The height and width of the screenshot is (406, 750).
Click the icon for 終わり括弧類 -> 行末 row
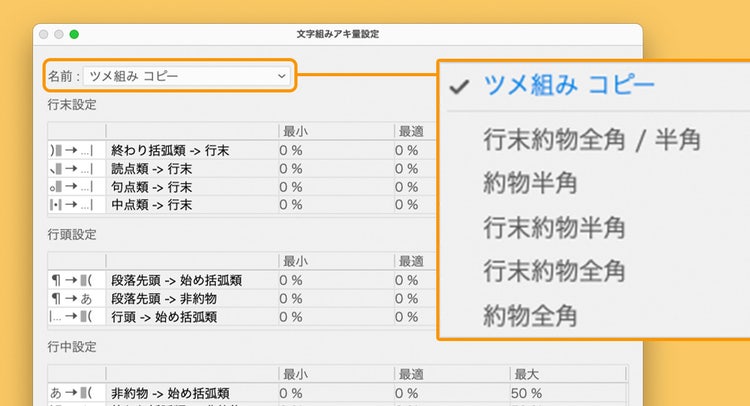(x=76, y=150)
